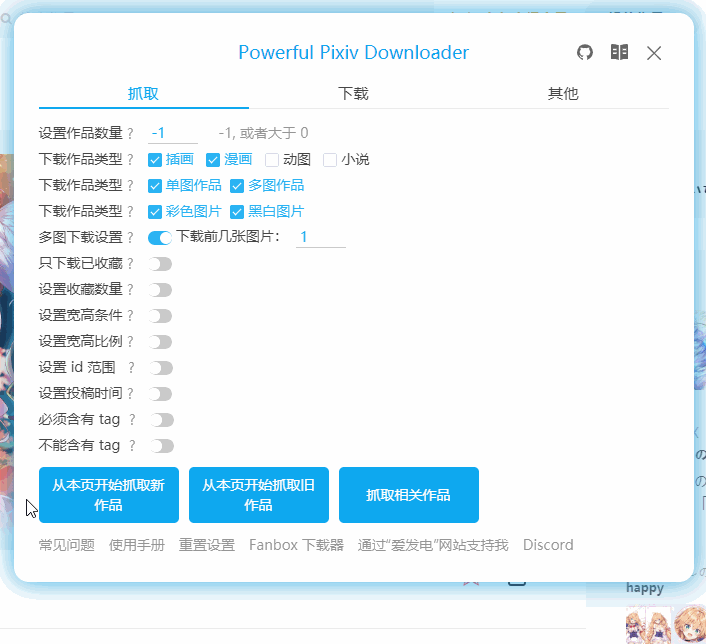Enable the 设置 id 范围 switch

click(x=161, y=368)
